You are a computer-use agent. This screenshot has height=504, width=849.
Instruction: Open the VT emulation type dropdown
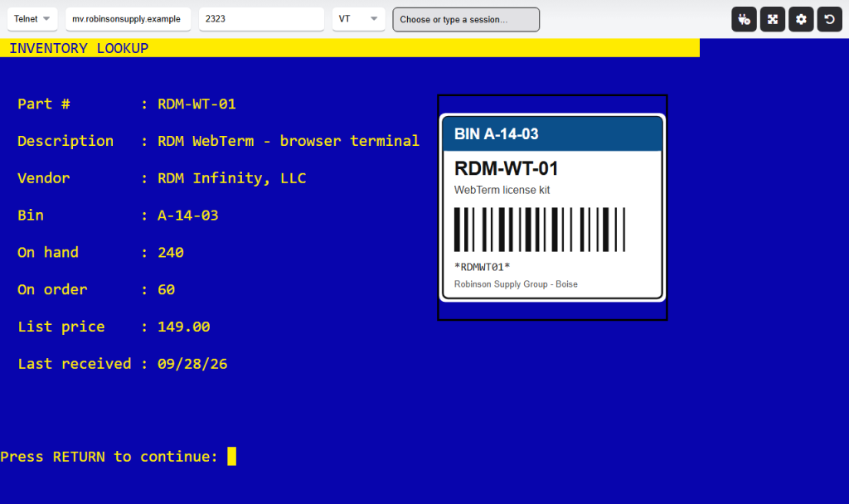tap(358, 19)
